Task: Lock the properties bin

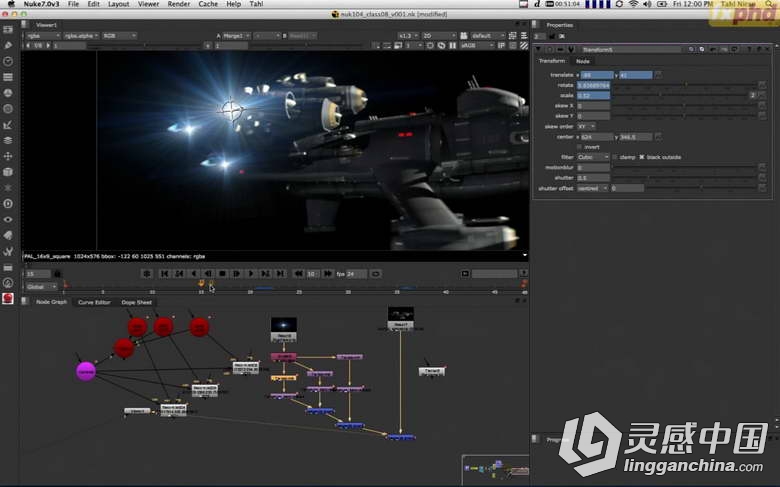Action: (x=552, y=36)
